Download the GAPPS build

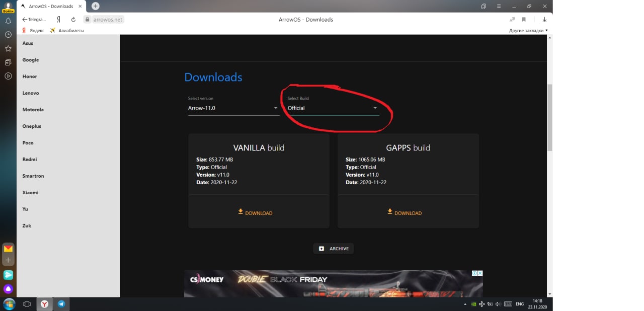[x=405, y=212]
